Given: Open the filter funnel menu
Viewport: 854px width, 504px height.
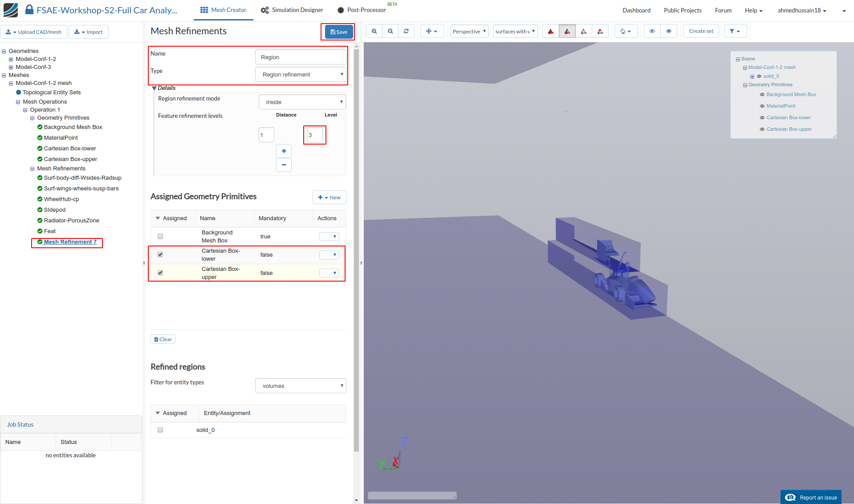Looking at the screenshot, I should coord(735,31).
